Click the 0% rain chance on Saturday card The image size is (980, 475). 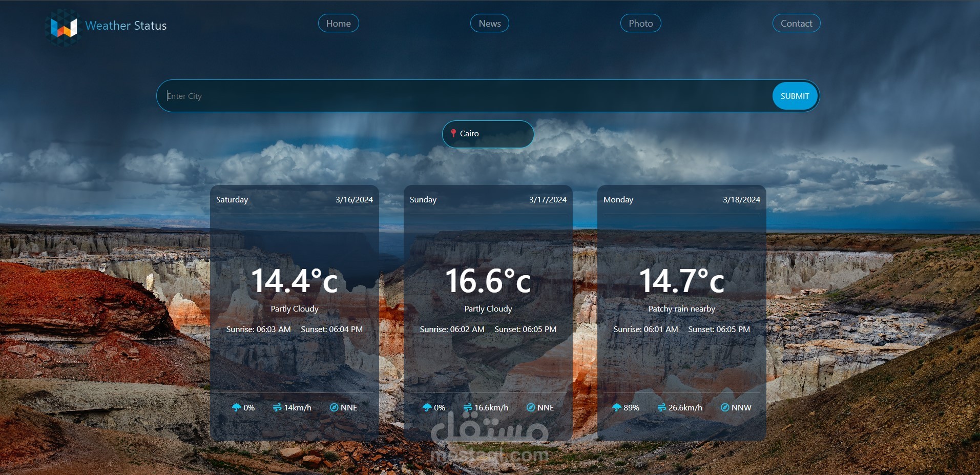tap(249, 407)
